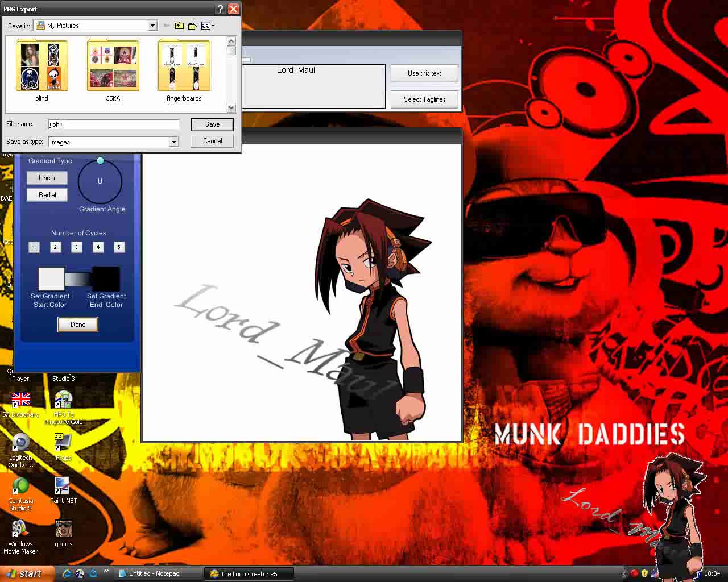Viewport: 728px width, 582px height.
Task: Click Cancel in the PNG Export dialog
Action: tap(212, 141)
